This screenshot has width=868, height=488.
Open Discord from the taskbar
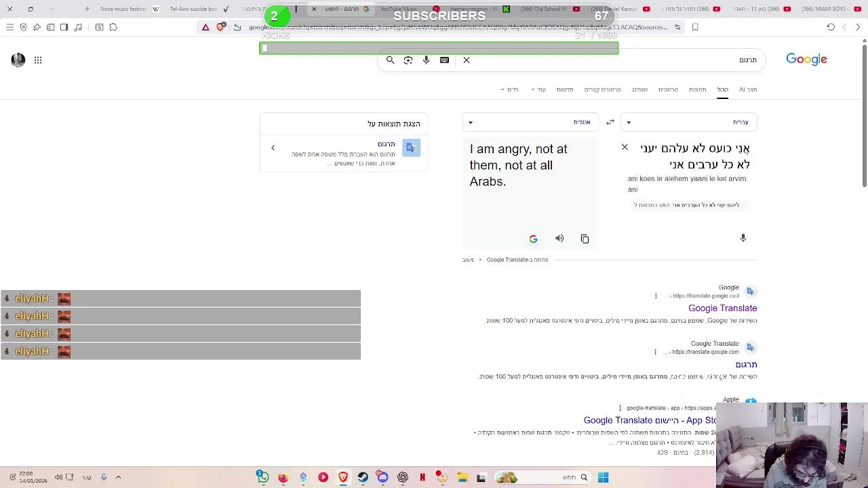[382, 477]
